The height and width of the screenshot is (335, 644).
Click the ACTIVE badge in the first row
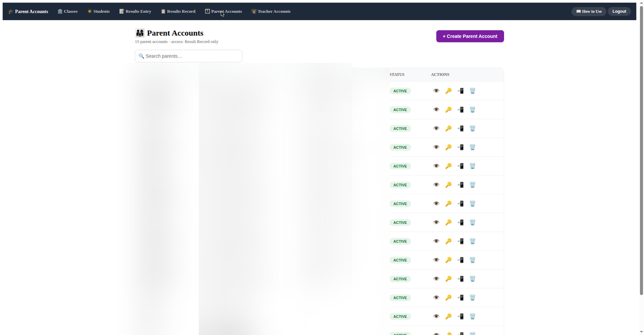[x=400, y=91]
